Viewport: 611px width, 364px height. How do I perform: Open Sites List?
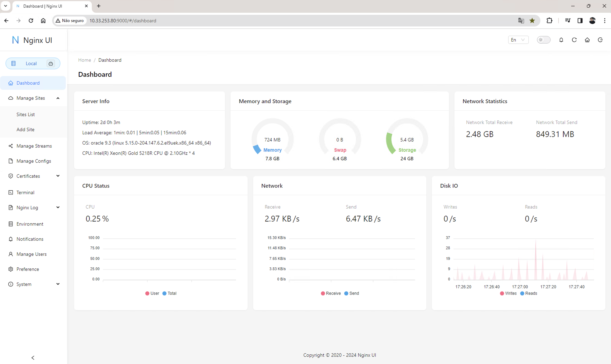tap(26, 114)
